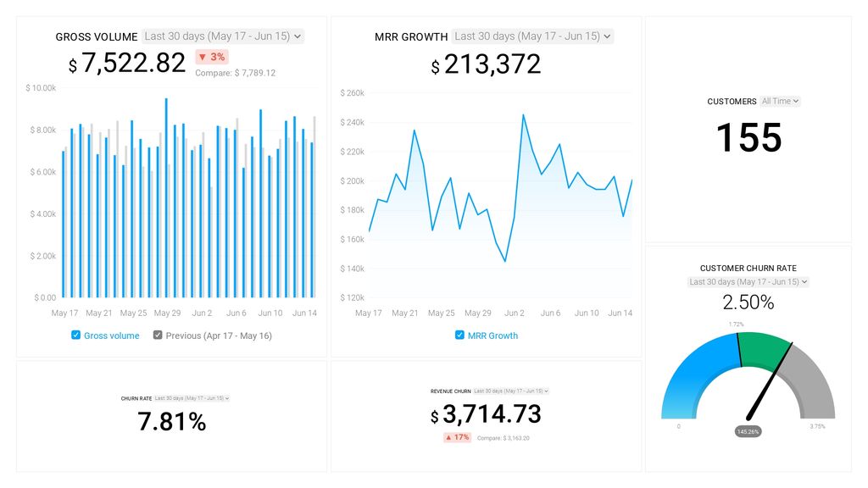Toggle the Previous (Apr 17 - May 16) series
868x488 pixels.
(x=157, y=335)
